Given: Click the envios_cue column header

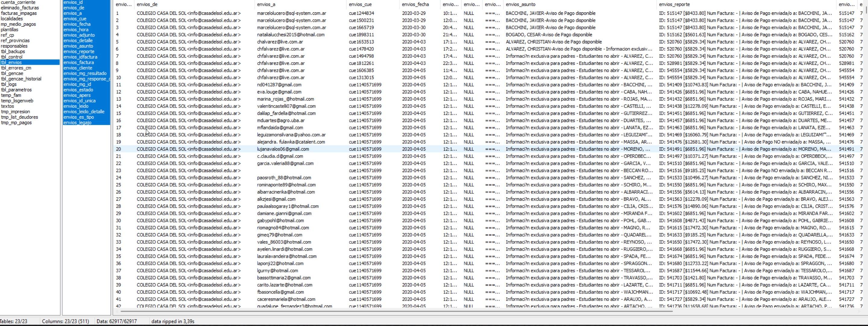Looking at the screenshot, I should point(360,5).
